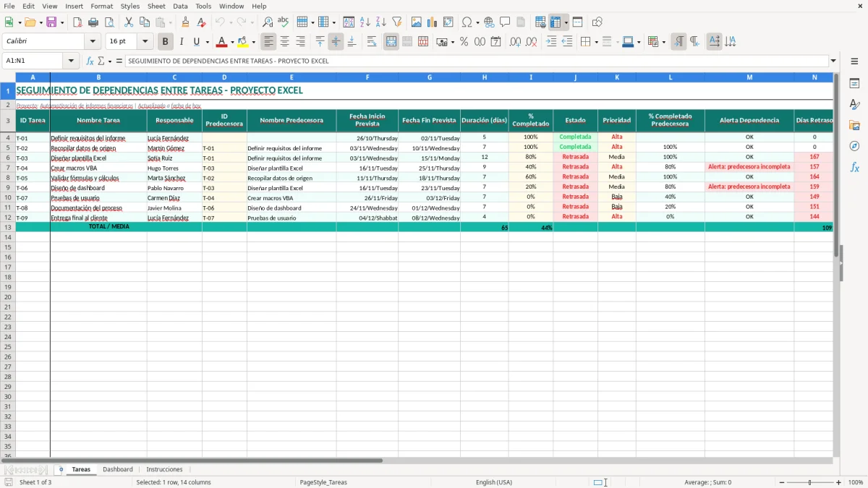Viewport: 868px width, 488px height.
Task: Click the AutoFilter funnel icon
Action: point(396,22)
